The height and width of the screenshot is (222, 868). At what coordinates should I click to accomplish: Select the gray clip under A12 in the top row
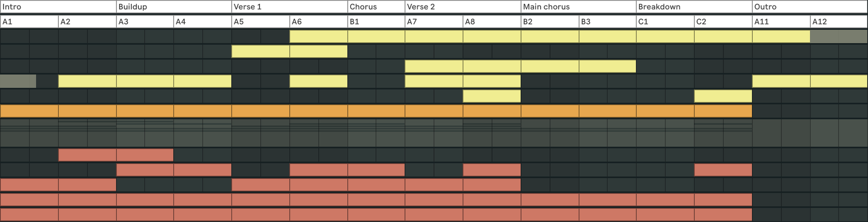[839, 36]
